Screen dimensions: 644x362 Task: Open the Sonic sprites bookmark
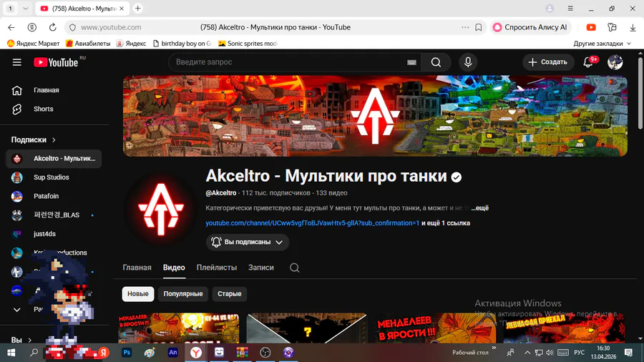click(x=248, y=44)
